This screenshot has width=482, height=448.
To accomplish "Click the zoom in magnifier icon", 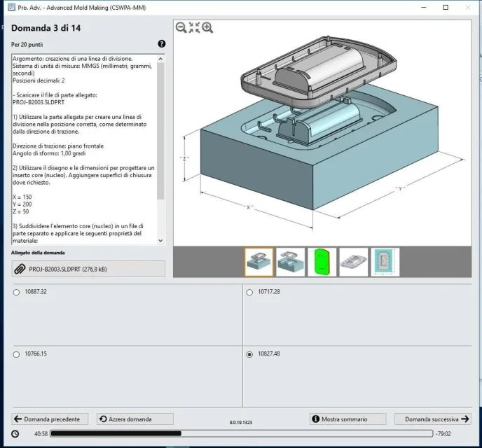I will pos(207,27).
